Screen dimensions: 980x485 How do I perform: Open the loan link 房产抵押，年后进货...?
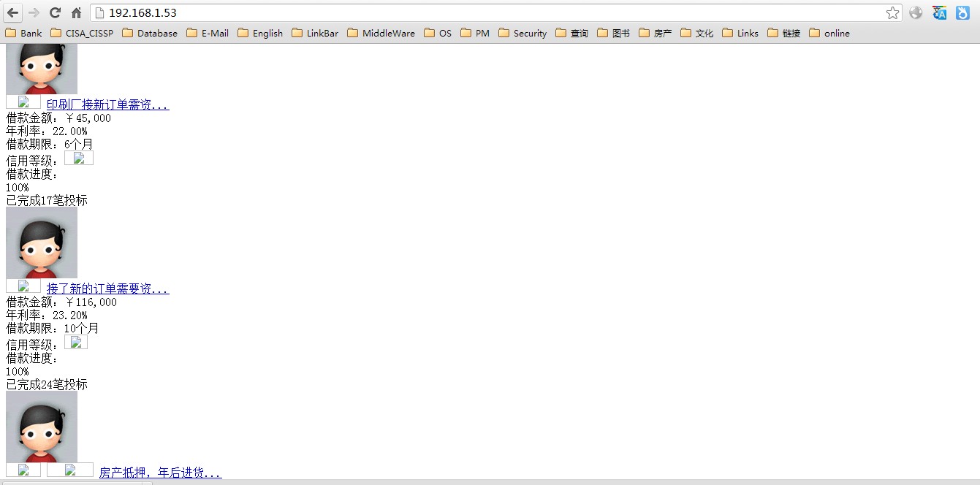(x=160, y=473)
